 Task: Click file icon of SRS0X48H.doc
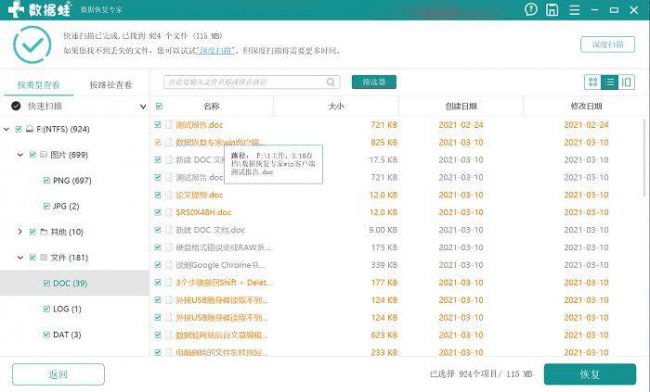coord(169,212)
